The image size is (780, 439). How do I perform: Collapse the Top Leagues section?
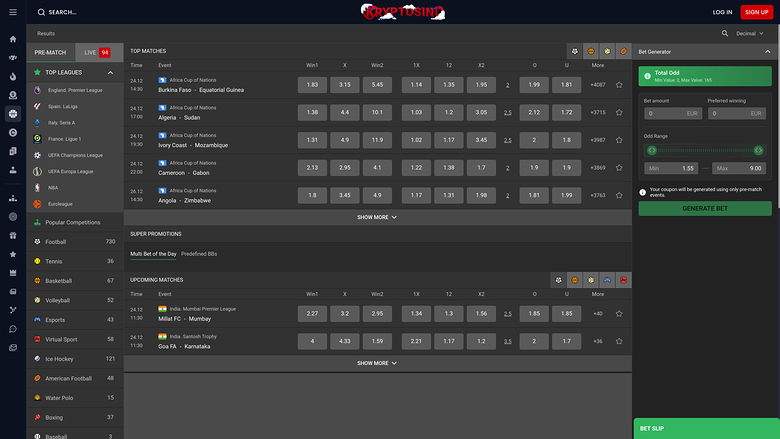pyautogui.click(x=110, y=73)
